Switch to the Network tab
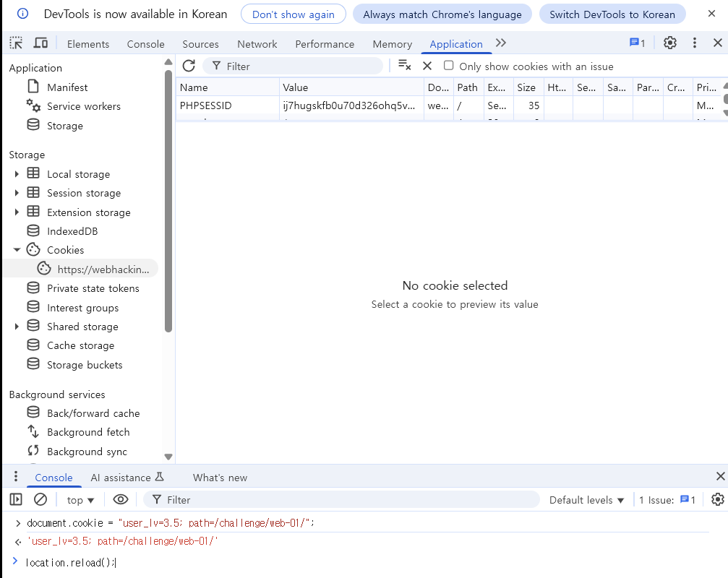This screenshot has height=578, width=728. tap(257, 44)
